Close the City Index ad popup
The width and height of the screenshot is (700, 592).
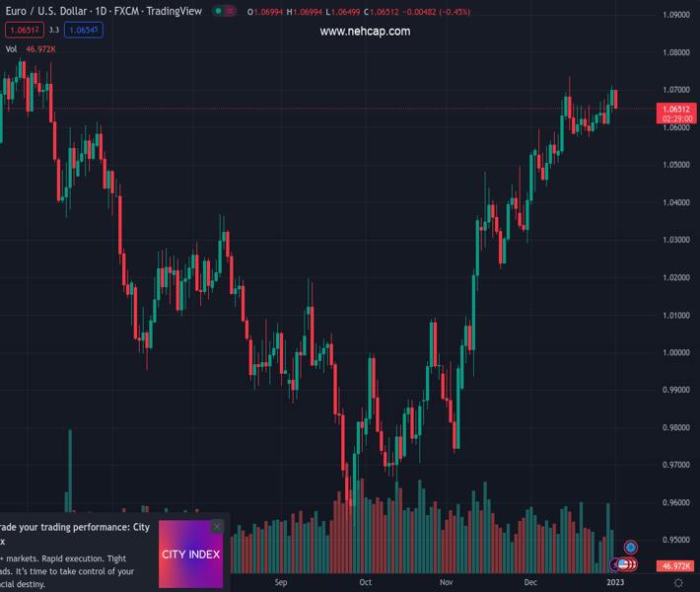pyautogui.click(x=217, y=527)
